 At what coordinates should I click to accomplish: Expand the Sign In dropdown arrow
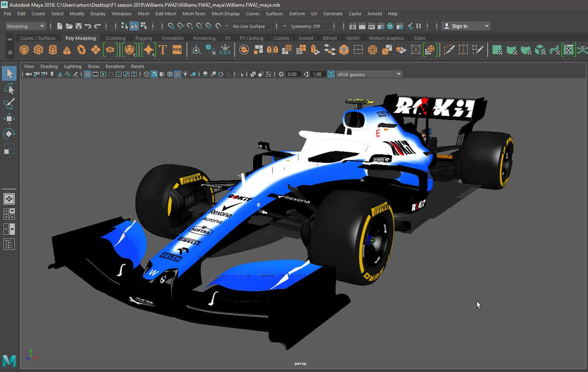486,26
